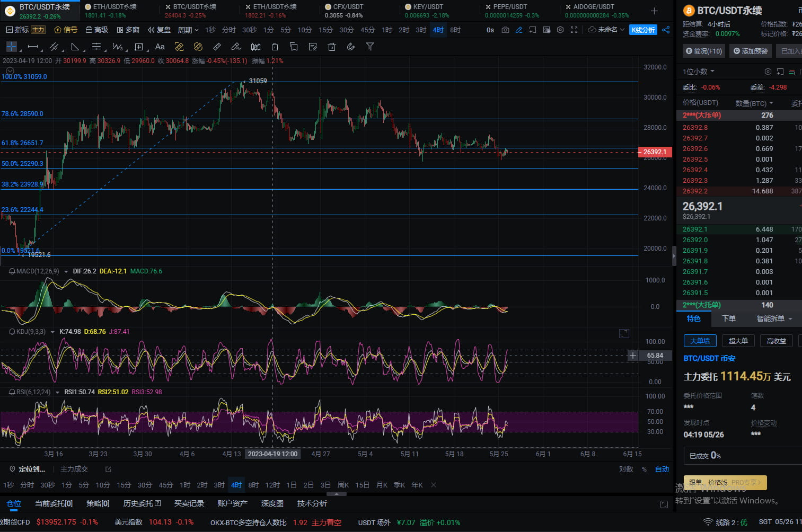Enter fullscreen chart mode
This screenshot has height=532, width=802.
point(574,30)
